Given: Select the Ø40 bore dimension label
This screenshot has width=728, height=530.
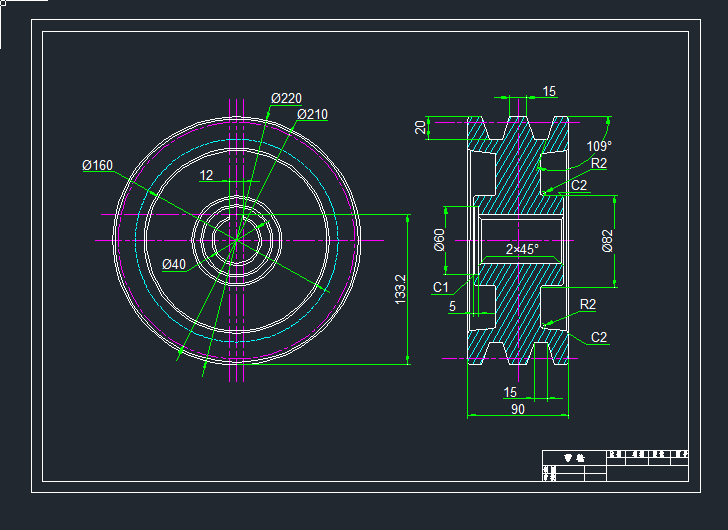Looking at the screenshot, I should pos(174,264).
